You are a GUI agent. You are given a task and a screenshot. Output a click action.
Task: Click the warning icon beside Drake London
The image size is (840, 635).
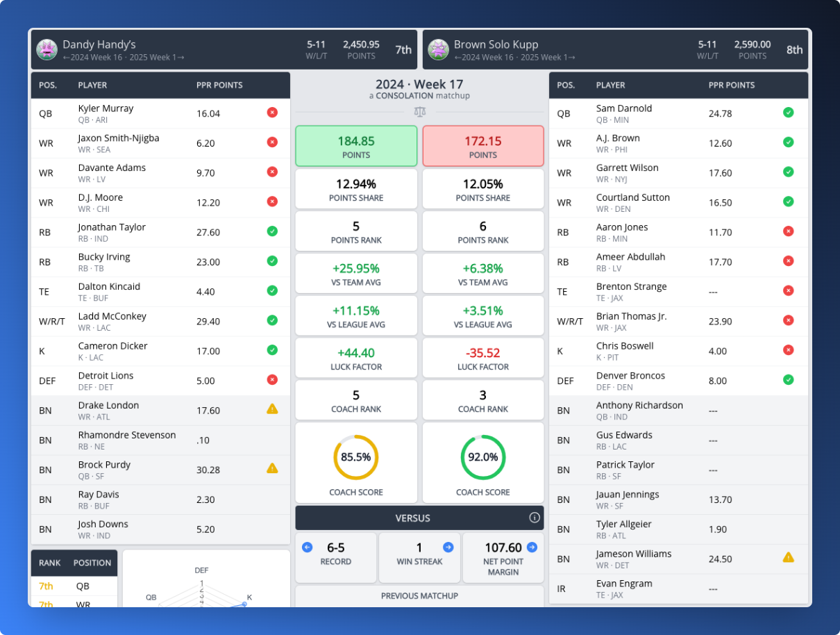(272, 409)
